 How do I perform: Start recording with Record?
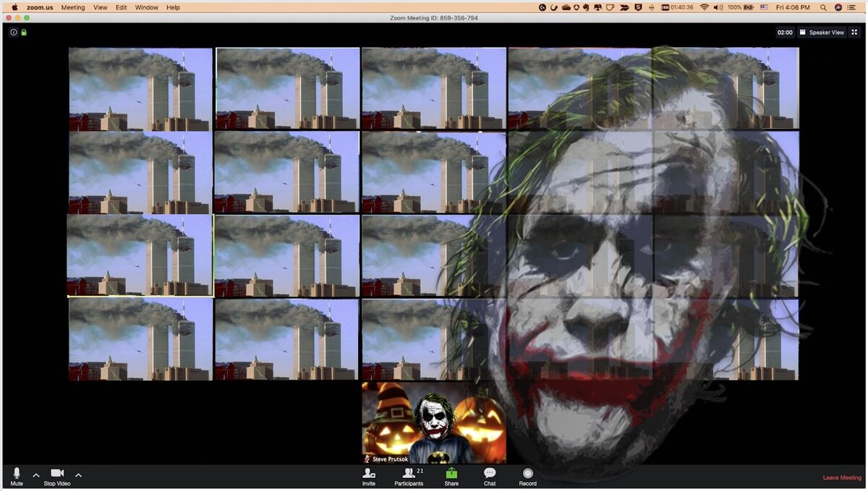pos(528,477)
